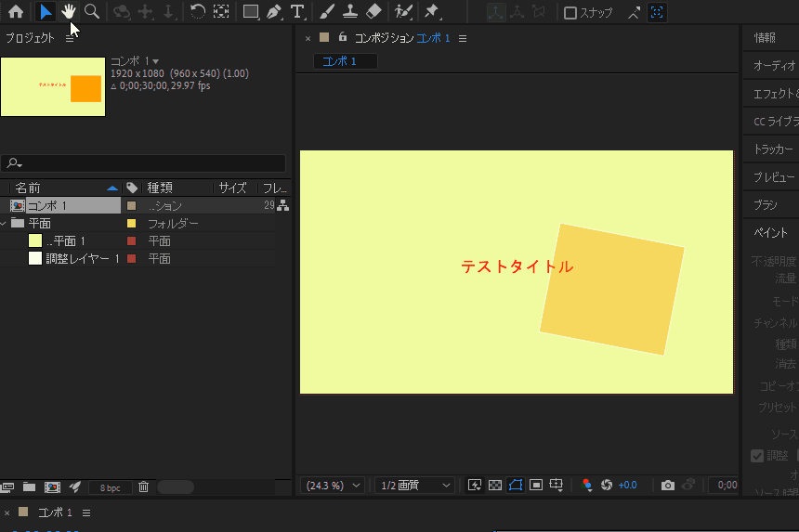Select the Local Axis mode icon
Image resolution: width=799 pixels, height=532 pixels.
click(495, 12)
